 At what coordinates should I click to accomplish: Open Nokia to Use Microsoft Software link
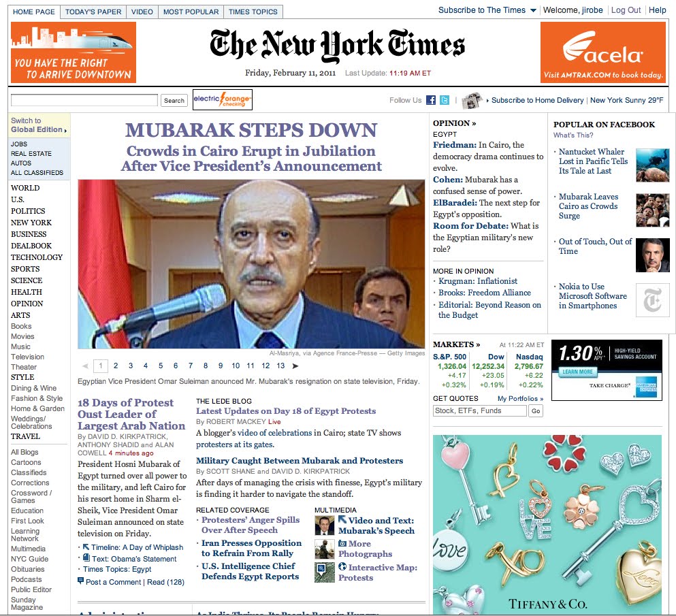coord(593,296)
